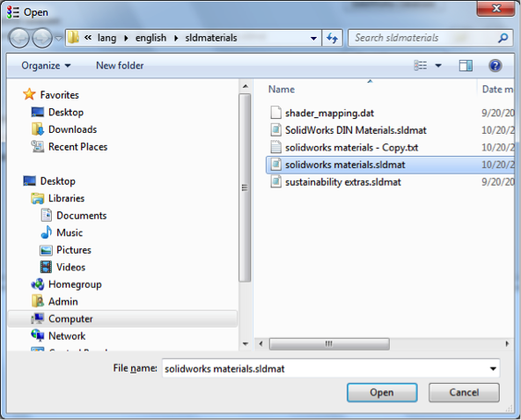The image size is (521, 420).
Task: Click the horizontal scrollbar thumb in file list
Action: (329, 344)
